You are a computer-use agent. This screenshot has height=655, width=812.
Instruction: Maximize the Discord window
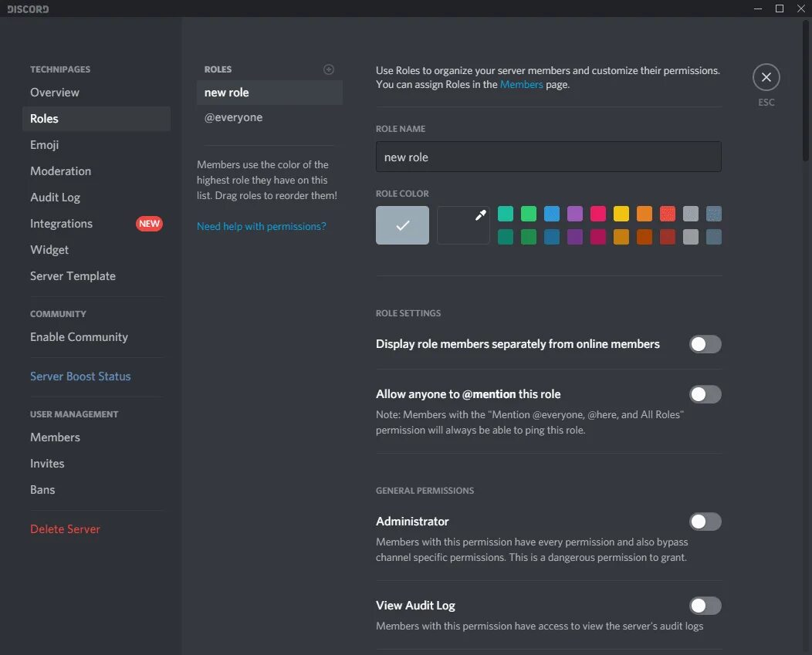pyautogui.click(x=779, y=8)
